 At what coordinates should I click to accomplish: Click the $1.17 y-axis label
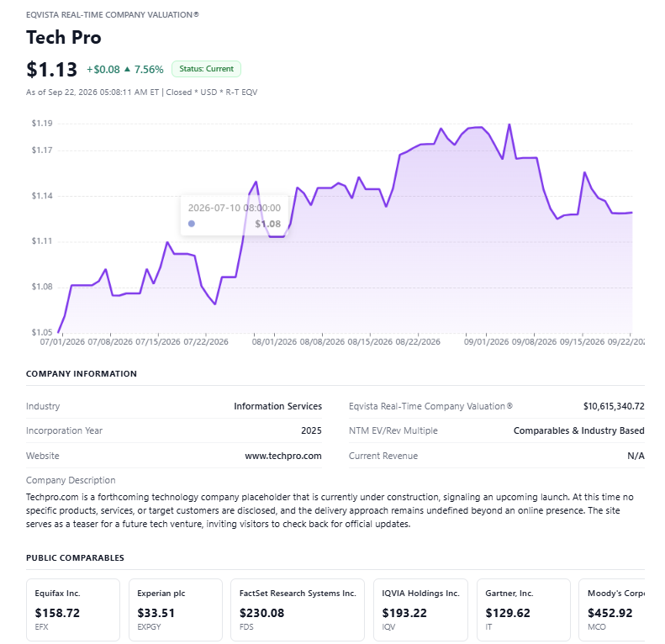[42, 150]
